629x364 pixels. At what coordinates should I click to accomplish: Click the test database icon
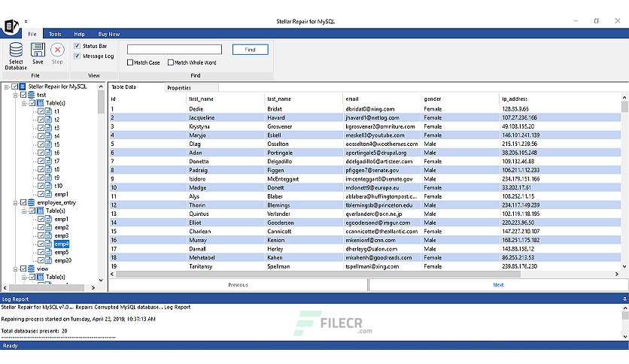pos(32,95)
